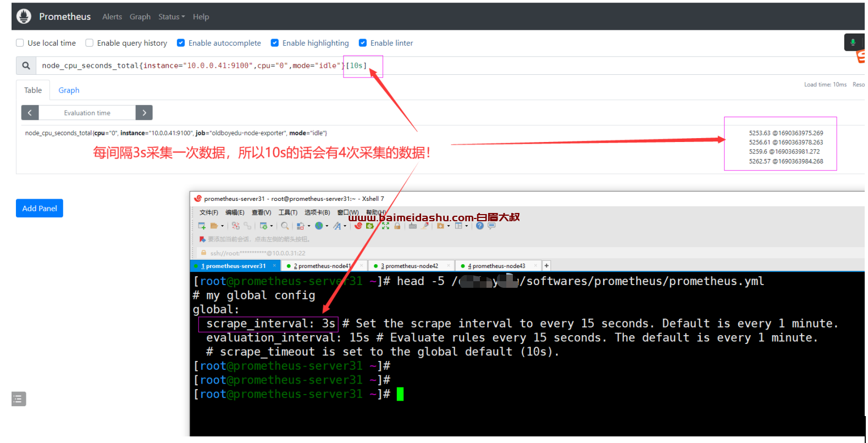Expand globe encoding dropdown arrow in Xshell

tap(327, 226)
